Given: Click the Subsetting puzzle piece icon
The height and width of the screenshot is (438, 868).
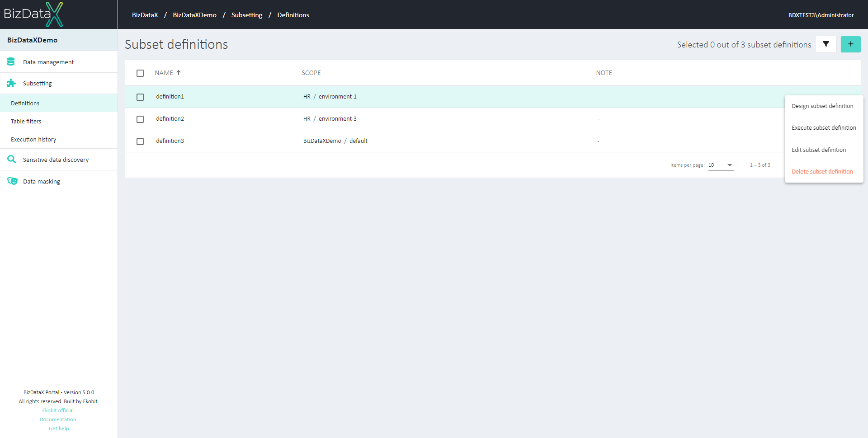Looking at the screenshot, I should 11,83.
